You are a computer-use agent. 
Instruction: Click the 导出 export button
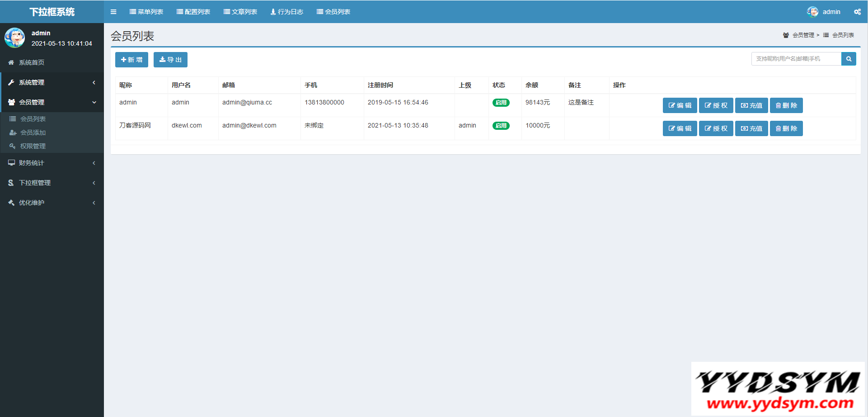click(x=170, y=60)
